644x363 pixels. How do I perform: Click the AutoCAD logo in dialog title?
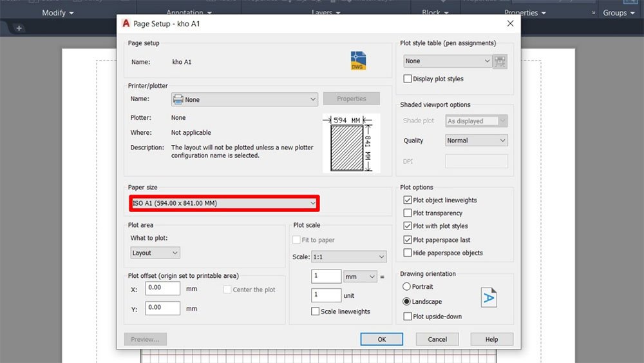coord(126,23)
